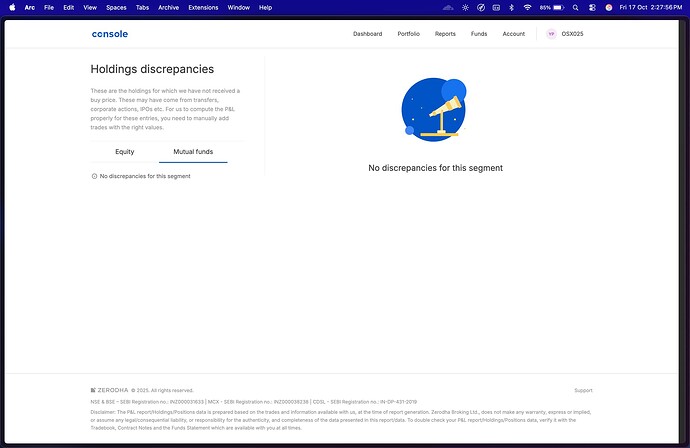Screen dimensions: 690x448
Task: Click the Holdings discrepancies heading
Action: (x=152, y=69)
